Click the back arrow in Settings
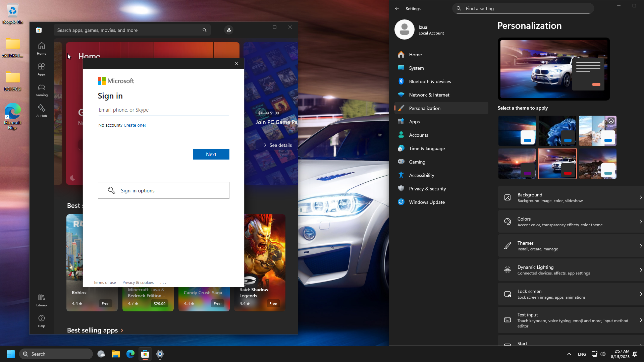The image size is (644, 362). pos(397,8)
